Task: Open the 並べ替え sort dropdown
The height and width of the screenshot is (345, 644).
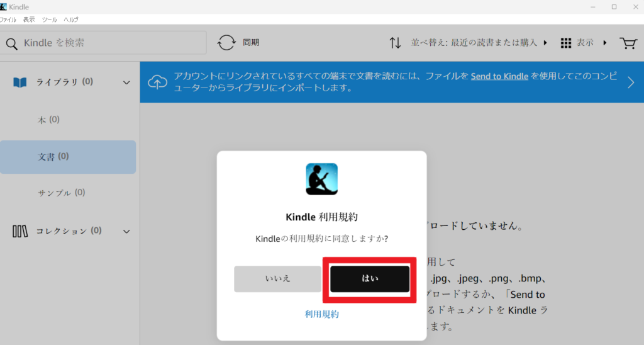Action: 479,43
